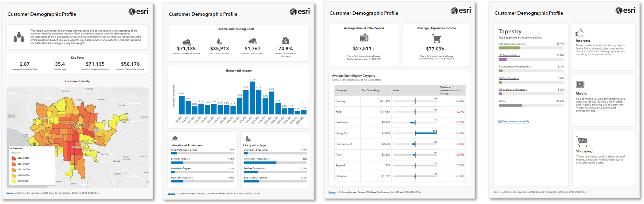Click the briefcase person icon for Occupation Type
This screenshot has width=644, height=204.
(x=248, y=138)
